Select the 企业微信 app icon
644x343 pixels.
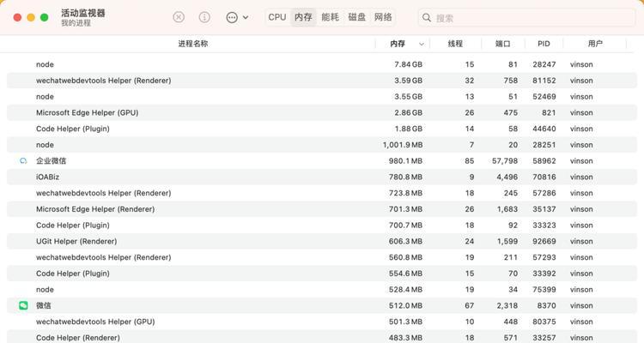23,161
